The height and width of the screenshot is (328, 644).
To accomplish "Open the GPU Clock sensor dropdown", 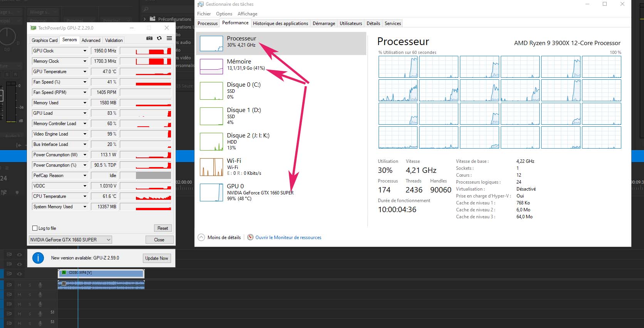I will (85, 51).
